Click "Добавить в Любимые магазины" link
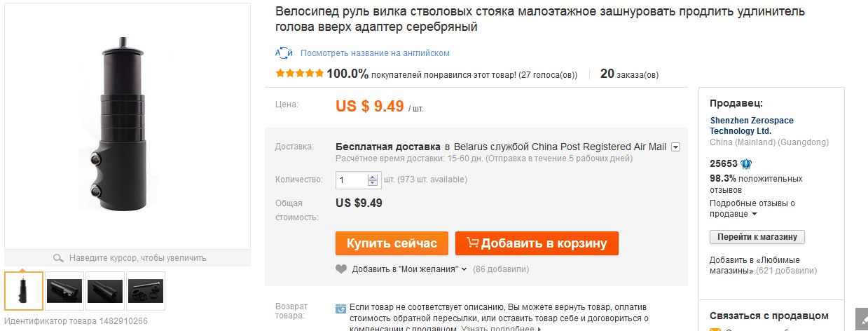The width and height of the screenshot is (868, 331). 745,265
